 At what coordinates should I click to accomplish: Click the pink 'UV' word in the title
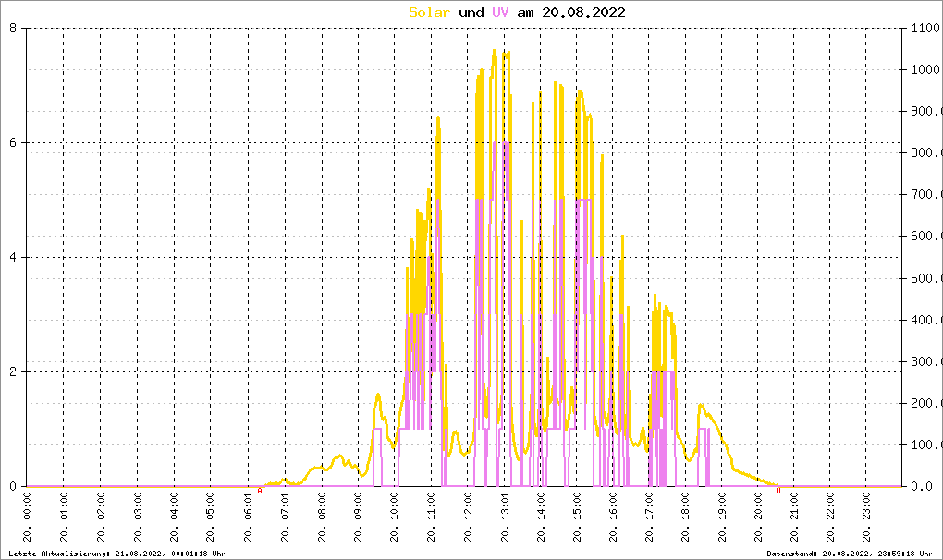(500, 12)
